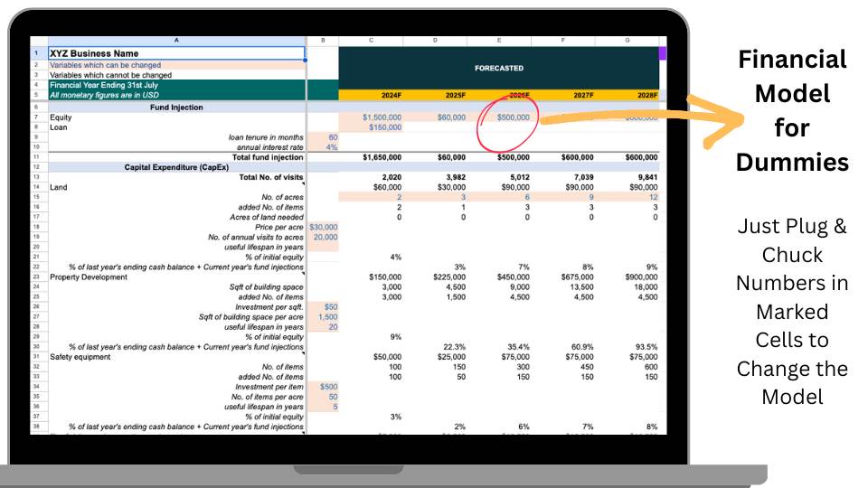
Task: Click 'Investment per item' label
Action: [x=269, y=387]
